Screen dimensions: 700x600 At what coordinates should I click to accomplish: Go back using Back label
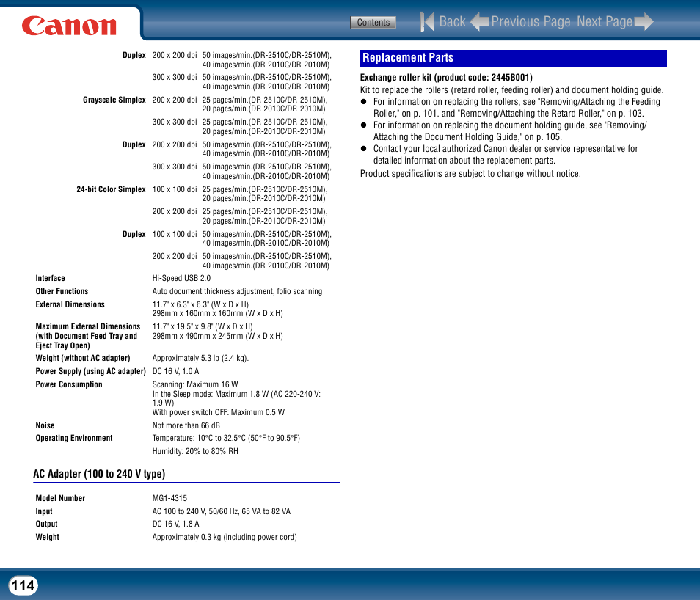(452, 21)
